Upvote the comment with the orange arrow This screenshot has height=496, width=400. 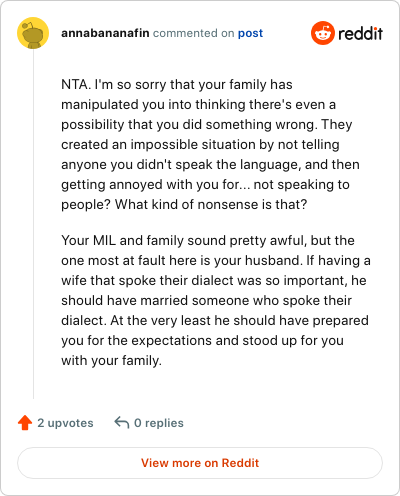[x=25, y=423]
